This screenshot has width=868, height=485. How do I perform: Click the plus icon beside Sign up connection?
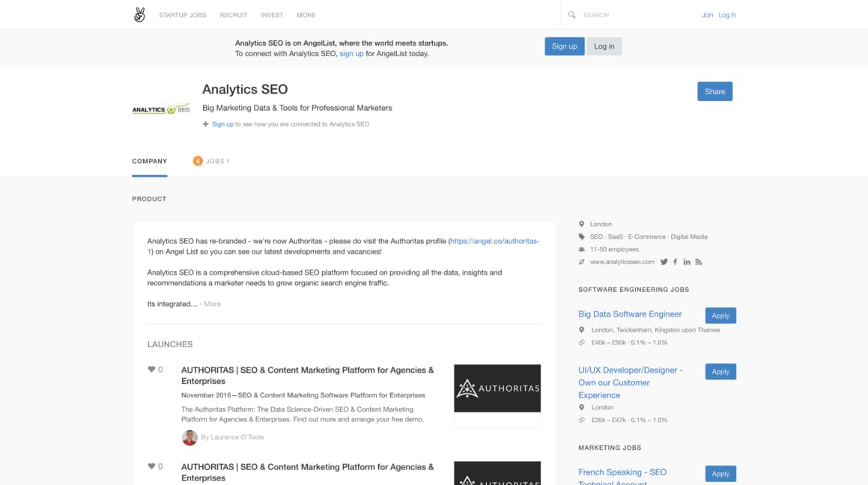(205, 124)
